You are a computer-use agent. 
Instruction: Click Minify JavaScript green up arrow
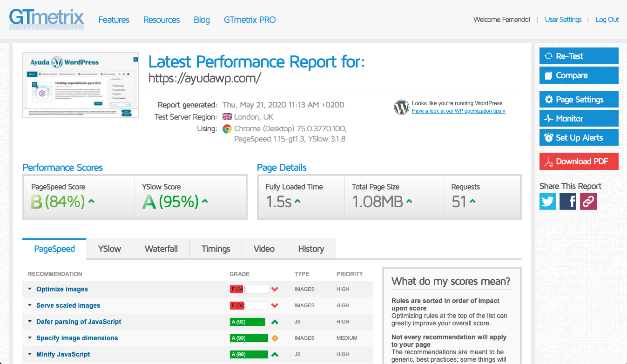tap(275, 354)
